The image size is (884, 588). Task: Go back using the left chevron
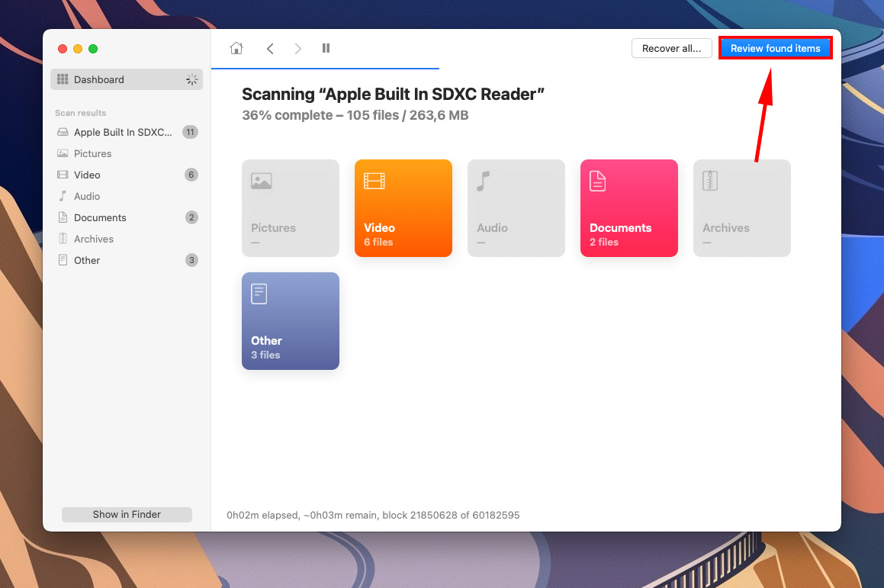[270, 48]
